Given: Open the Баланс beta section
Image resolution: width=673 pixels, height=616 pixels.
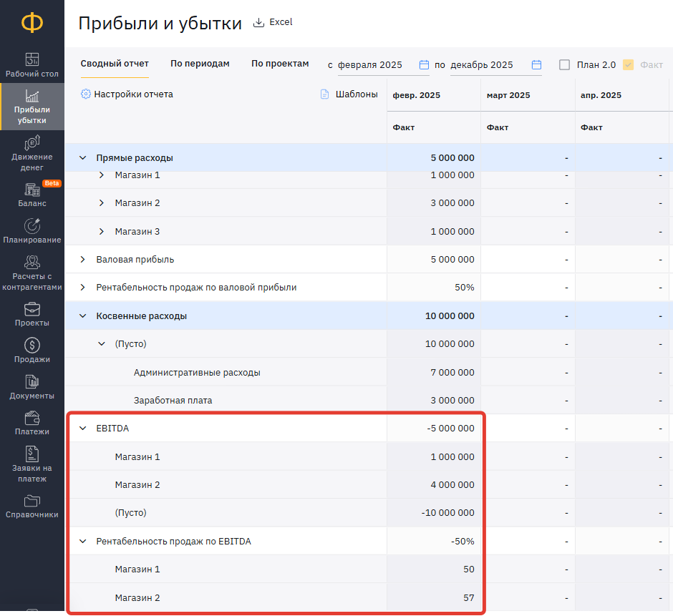Looking at the screenshot, I should click(x=32, y=195).
